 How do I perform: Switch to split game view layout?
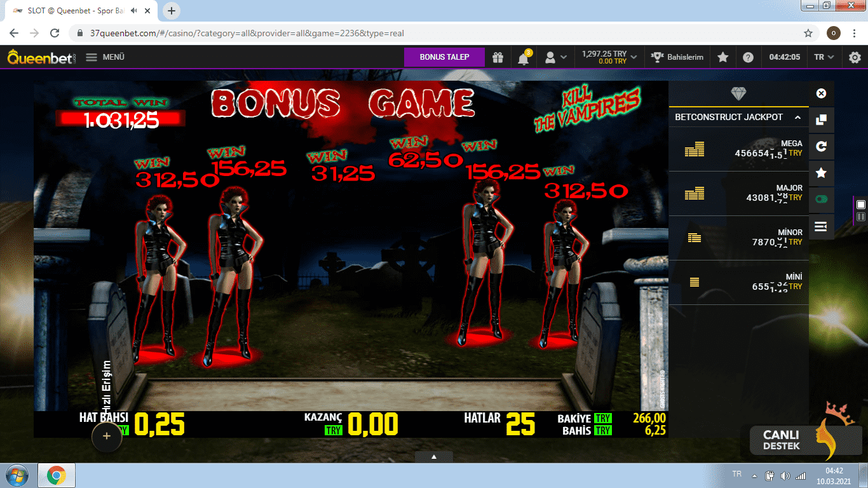point(861,217)
